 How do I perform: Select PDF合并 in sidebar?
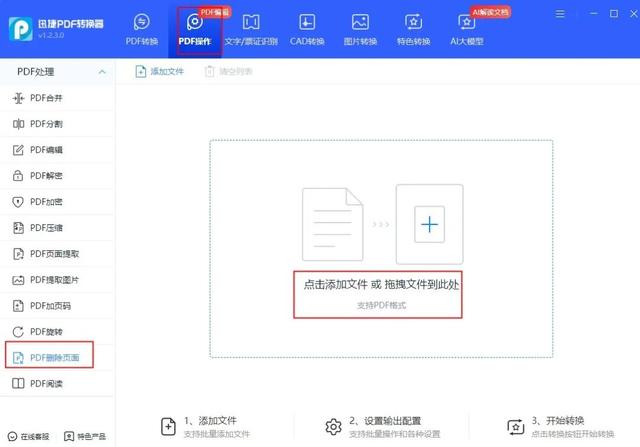coord(57,98)
